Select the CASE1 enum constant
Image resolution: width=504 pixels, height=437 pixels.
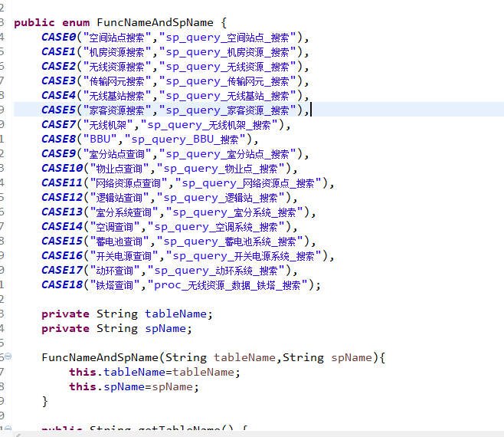pos(58,51)
